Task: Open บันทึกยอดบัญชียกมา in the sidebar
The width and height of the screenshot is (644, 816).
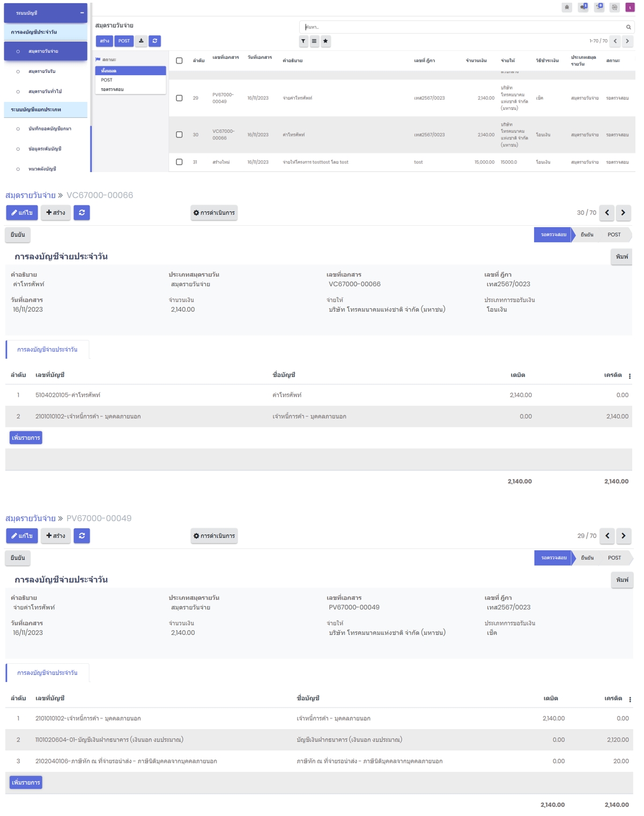Action: (x=46, y=129)
